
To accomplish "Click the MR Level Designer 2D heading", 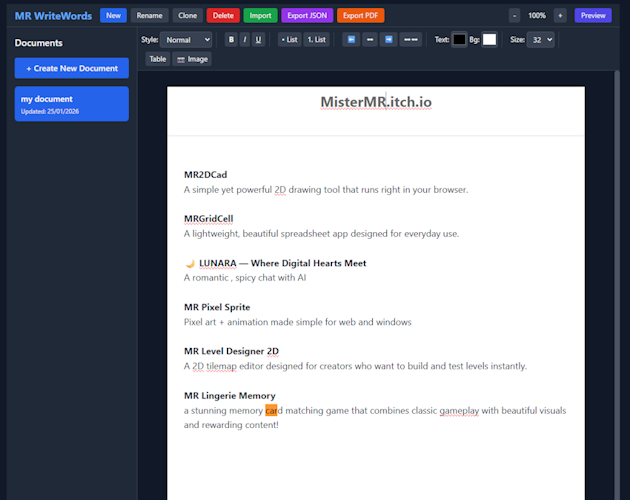I will [x=231, y=351].
